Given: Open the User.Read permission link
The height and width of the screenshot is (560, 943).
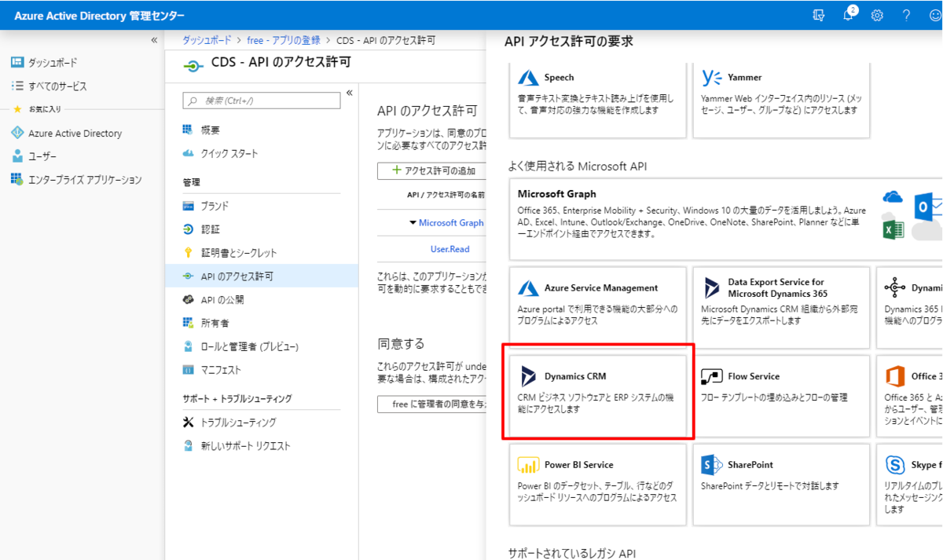Looking at the screenshot, I should coord(449,249).
